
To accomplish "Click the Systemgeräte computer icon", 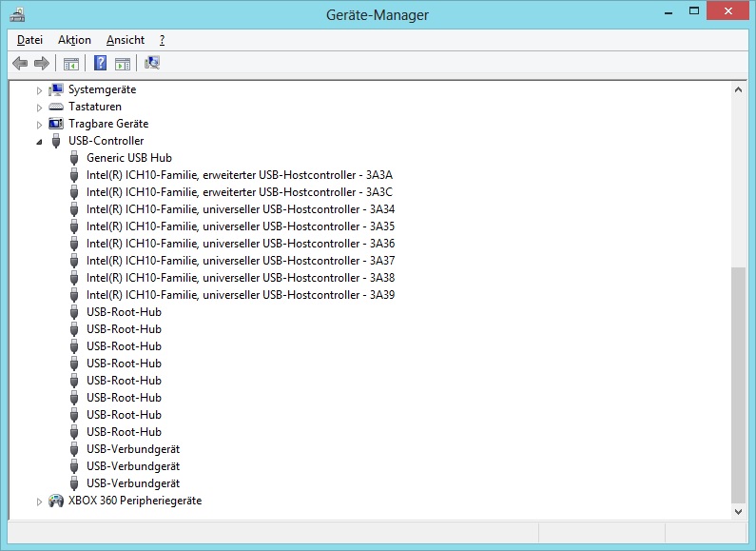I will tap(56, 89).
